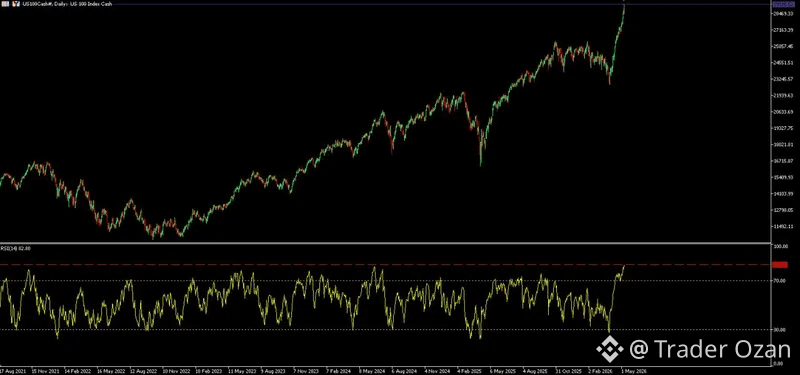Click the 4 Nov 2024 date label
800x375 pixels.
click(x=437, y=371)
